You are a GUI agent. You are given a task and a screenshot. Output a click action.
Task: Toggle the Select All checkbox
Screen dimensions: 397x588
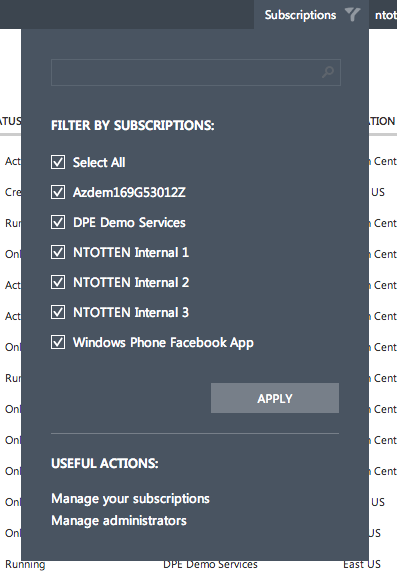[x=58, y=162]
